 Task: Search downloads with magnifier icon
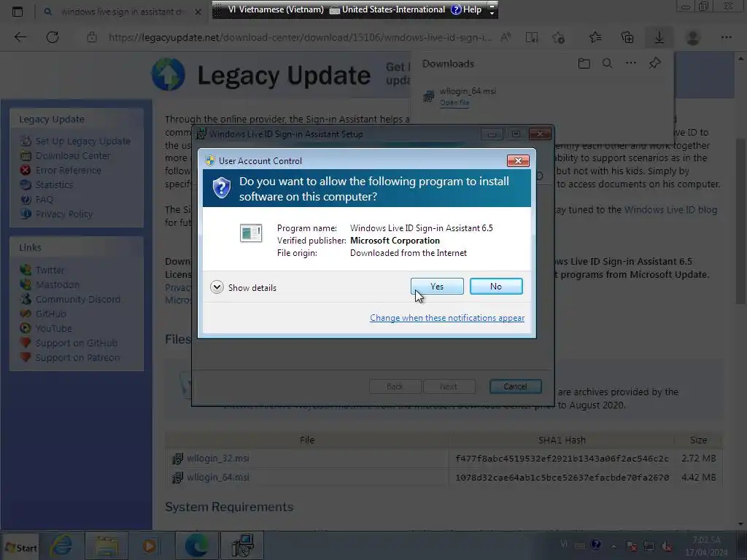click(608, 63)
